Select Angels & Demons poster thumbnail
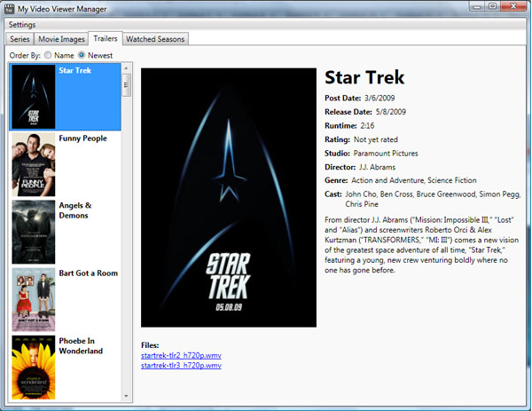The image size is (532, 411). pyautogui.click(x=34, y=232)
